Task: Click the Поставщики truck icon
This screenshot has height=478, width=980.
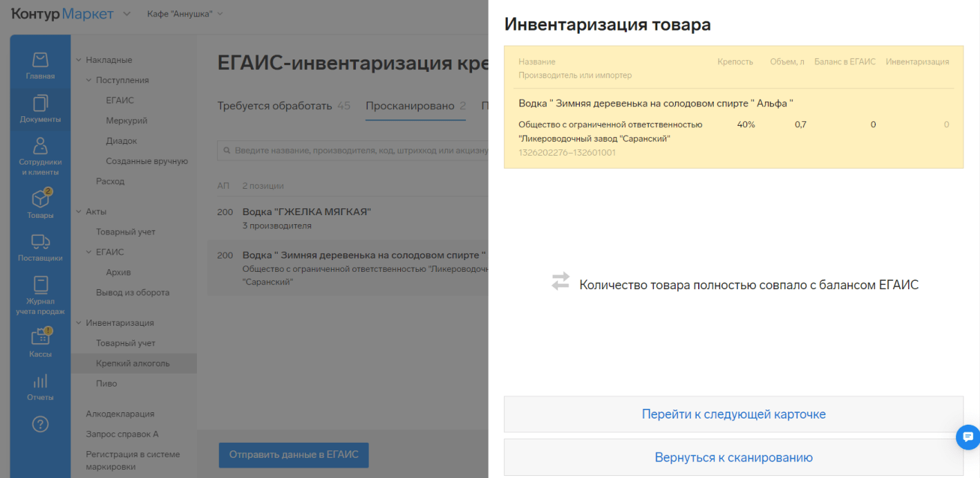Action: 40,248
